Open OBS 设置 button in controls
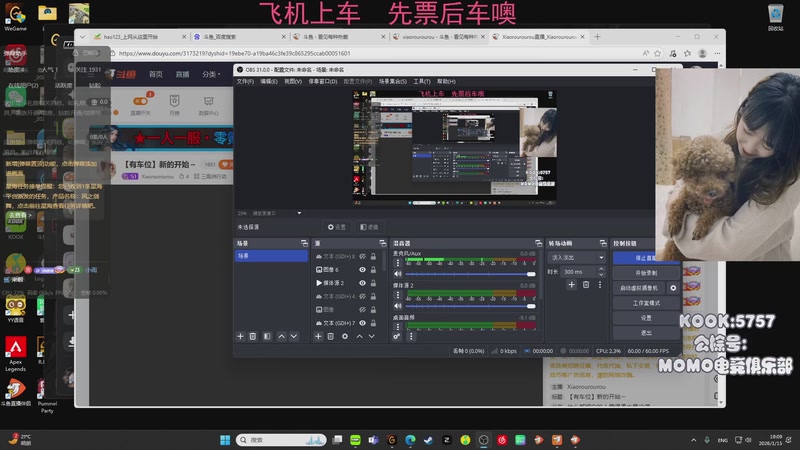 (646, 318)
